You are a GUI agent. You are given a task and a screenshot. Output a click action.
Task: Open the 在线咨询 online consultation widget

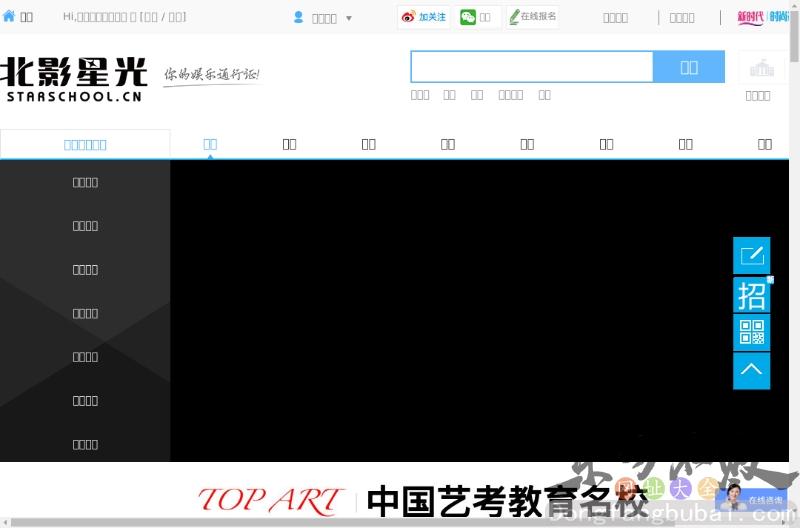click(x=750, y=499)
